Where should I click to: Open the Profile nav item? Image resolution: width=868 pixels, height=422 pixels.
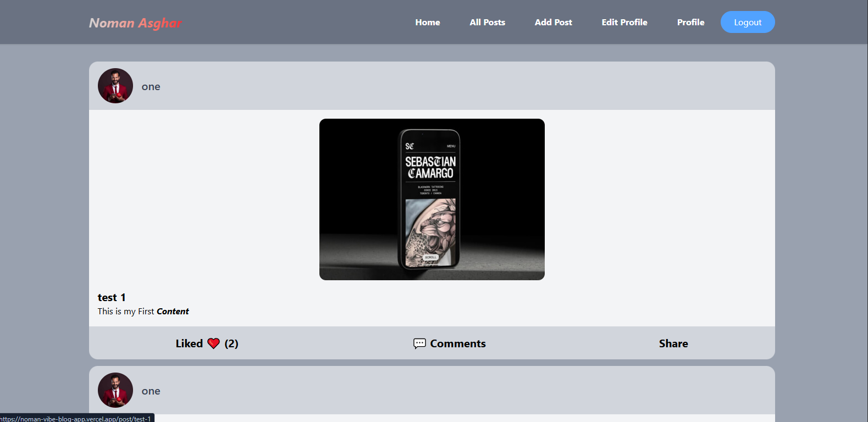tap(690, 22)
